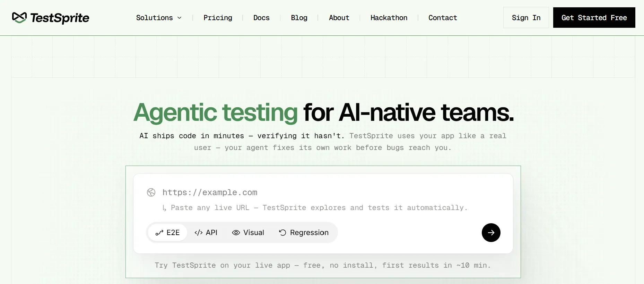Screen dimensions: 644x284
Task: Click the TestSprite brand name
Action: coord(60,18)
